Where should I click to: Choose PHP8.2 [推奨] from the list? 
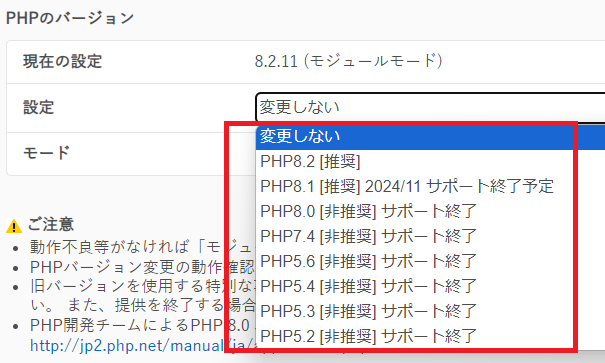pos(430,162)
